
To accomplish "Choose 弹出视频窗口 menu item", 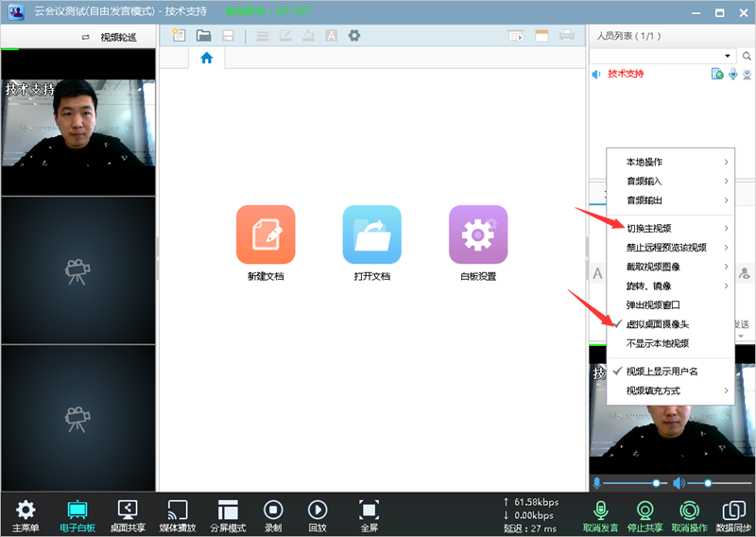I will [x=670, y=305].
